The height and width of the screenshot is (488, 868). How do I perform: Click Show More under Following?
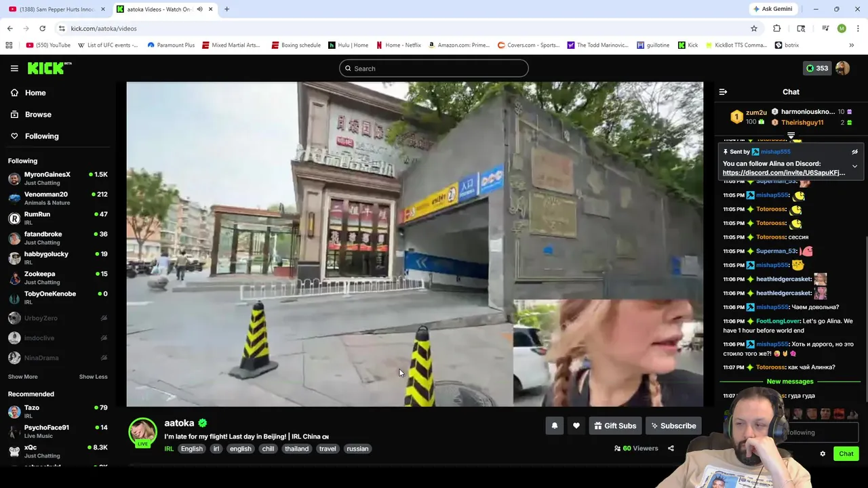(22, 377)
